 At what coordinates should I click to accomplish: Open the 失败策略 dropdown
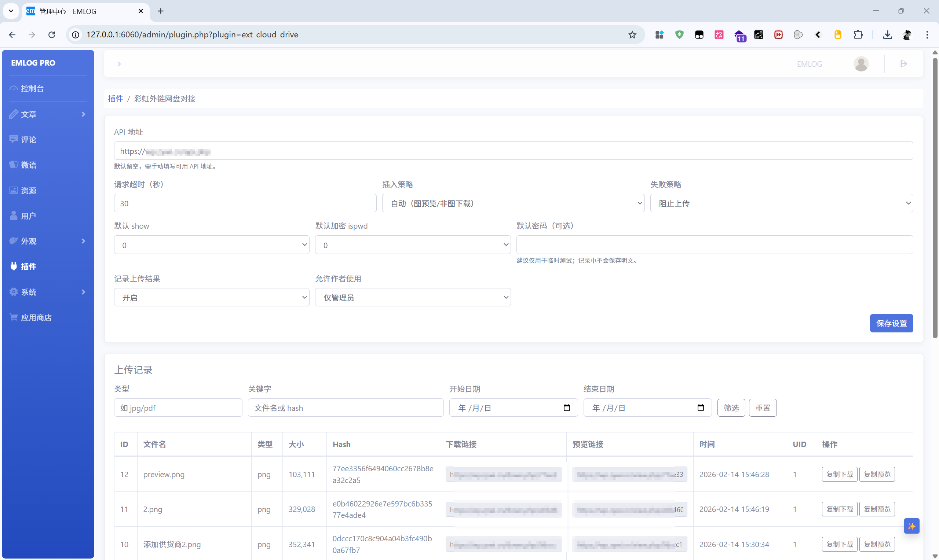click(x=781, y=203)
